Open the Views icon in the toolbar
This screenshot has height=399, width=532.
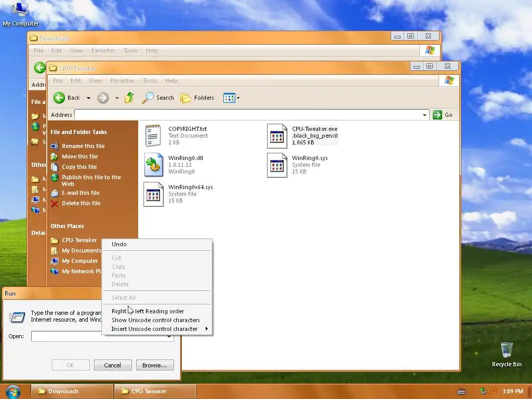pyautogui.click(x=229, y=98)
